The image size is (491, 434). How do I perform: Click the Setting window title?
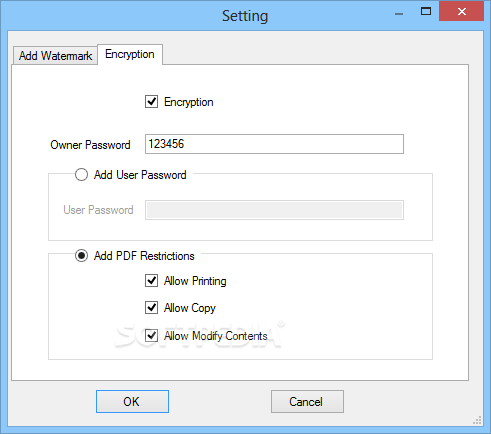[245, 16]
